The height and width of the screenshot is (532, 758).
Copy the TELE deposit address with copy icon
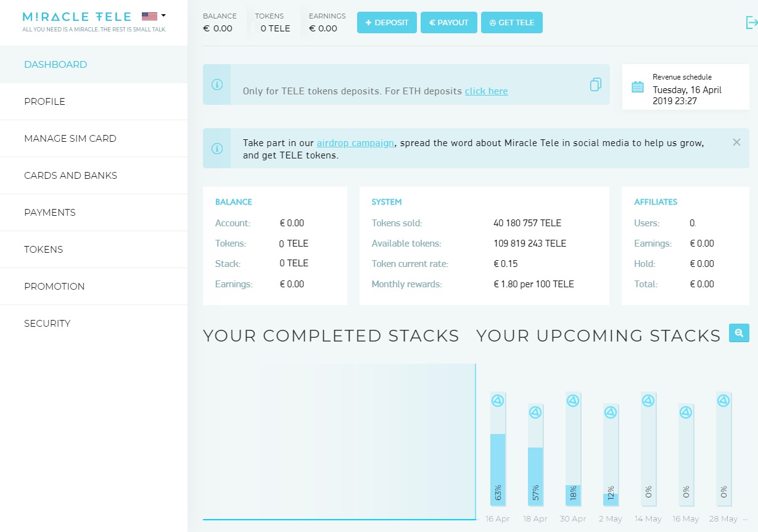tap(595, 84)
